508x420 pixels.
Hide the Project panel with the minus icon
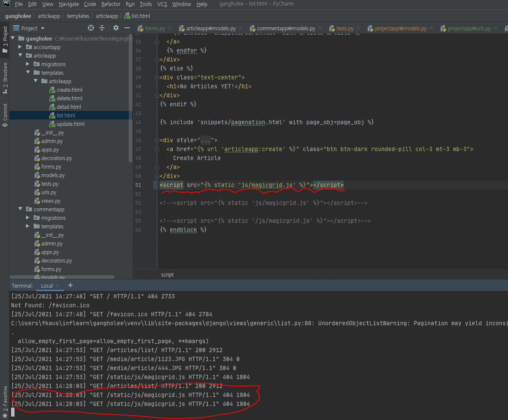[126, 28]
